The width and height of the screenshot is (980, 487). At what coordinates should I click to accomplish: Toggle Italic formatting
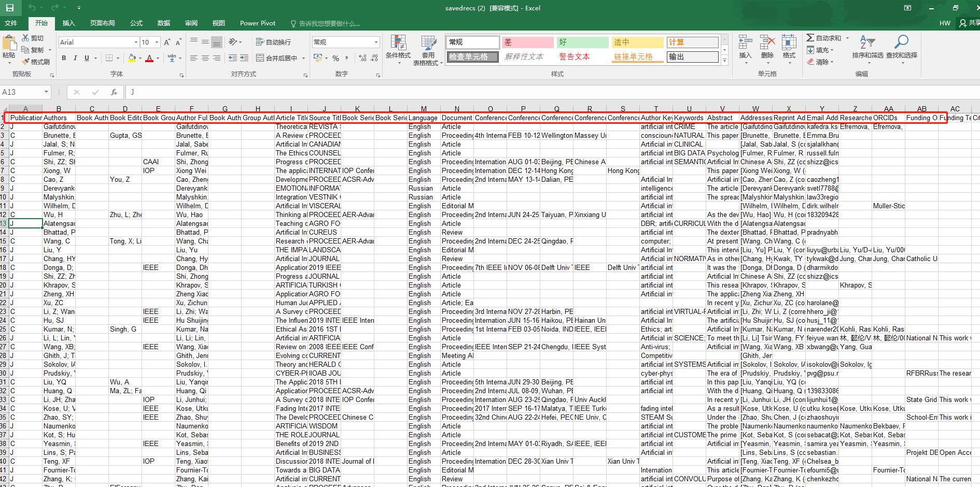tap(75, 58)
